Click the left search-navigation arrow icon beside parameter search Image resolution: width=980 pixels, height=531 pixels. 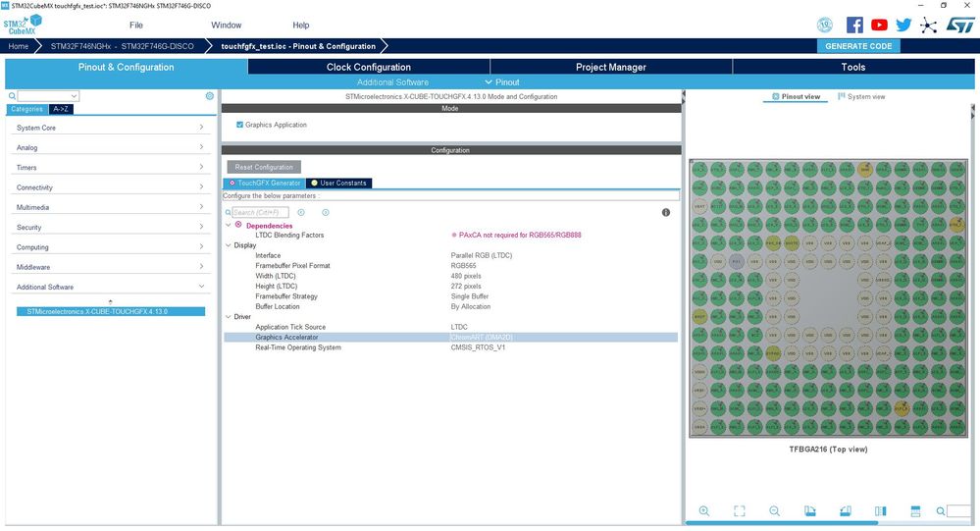(300, 213)
